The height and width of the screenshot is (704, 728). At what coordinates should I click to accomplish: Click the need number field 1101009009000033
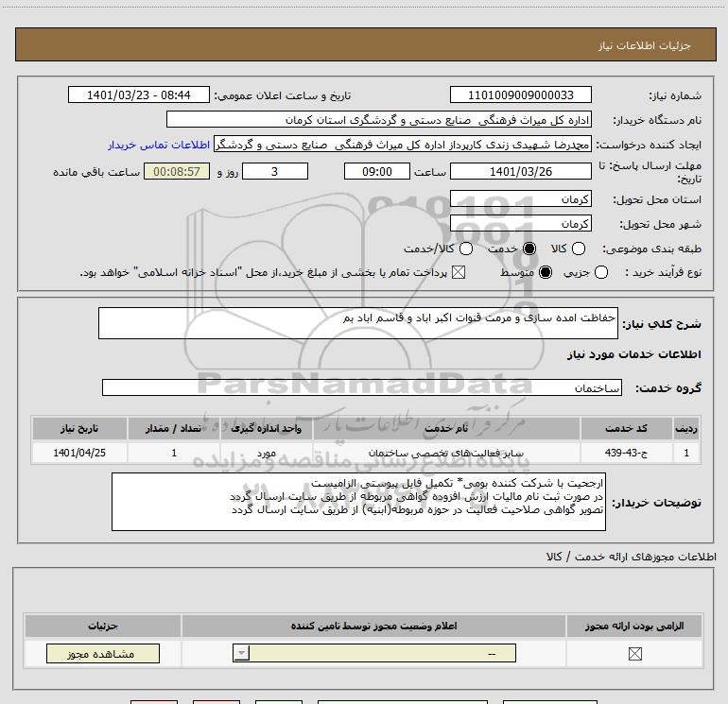coord(520,94)
